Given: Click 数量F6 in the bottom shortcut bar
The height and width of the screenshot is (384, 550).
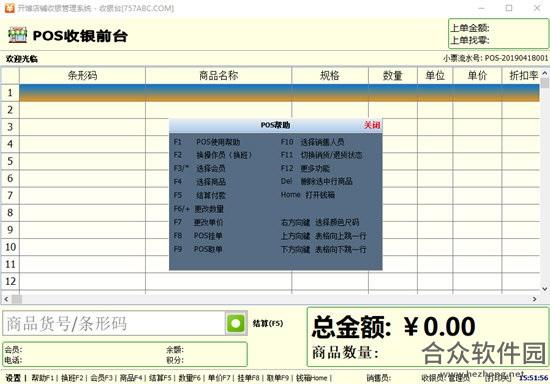Looking at the screenshot, I should [x=190, y=378].
